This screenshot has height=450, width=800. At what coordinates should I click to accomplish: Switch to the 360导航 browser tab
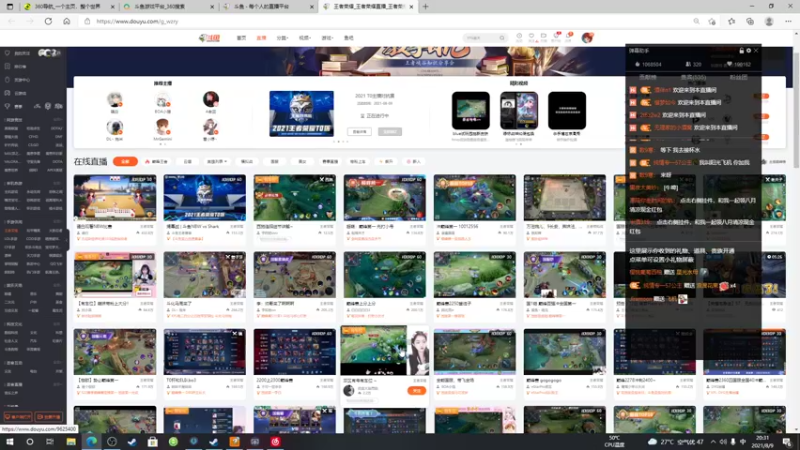tap(69, 7)
